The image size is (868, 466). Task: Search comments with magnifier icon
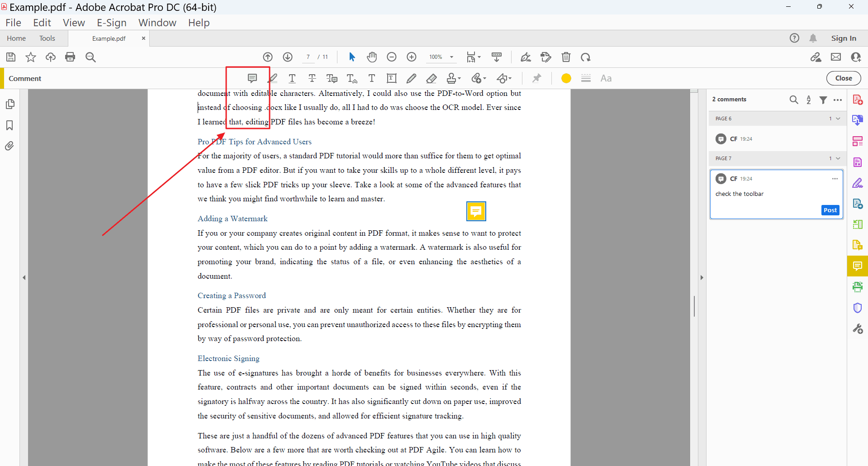(794, 100)
